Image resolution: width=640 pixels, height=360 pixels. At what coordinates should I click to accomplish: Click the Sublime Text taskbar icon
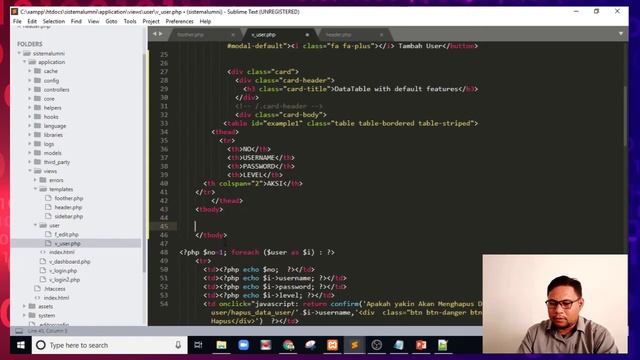click(x=354, y=345)
